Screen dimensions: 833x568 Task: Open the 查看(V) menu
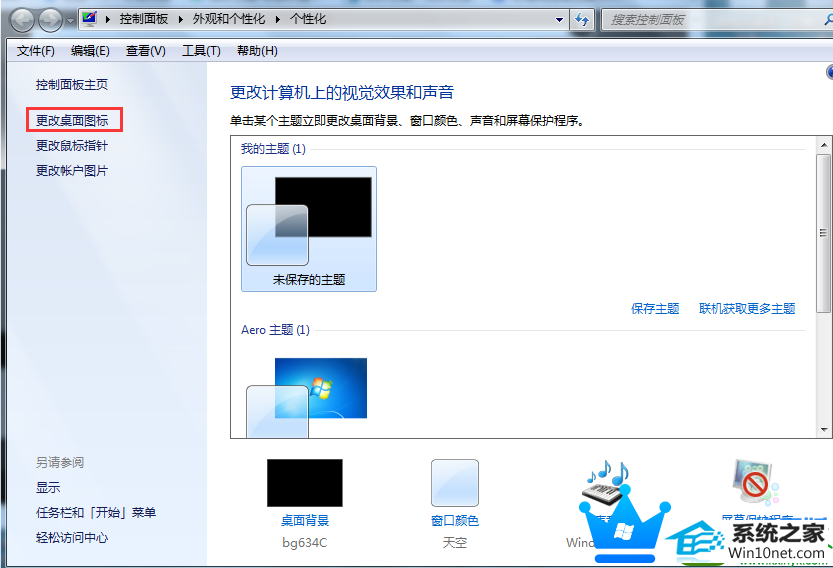click(x=146, y=51)
